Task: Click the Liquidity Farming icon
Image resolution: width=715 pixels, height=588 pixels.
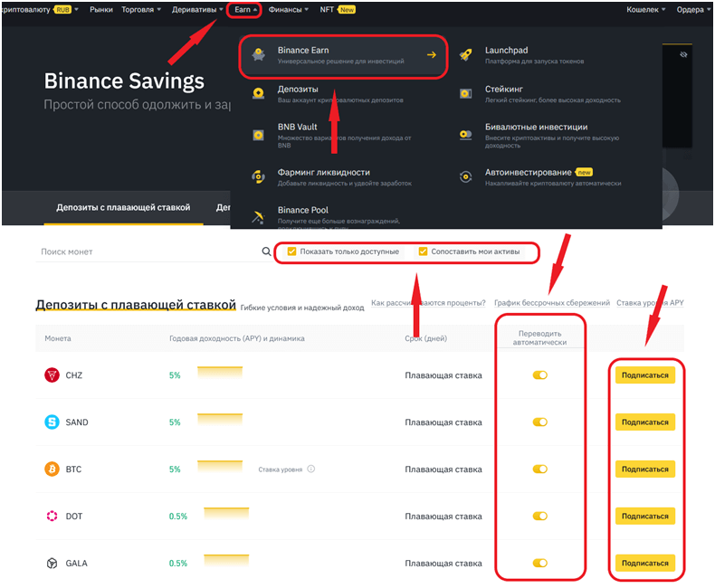Action: pos(259,176)
